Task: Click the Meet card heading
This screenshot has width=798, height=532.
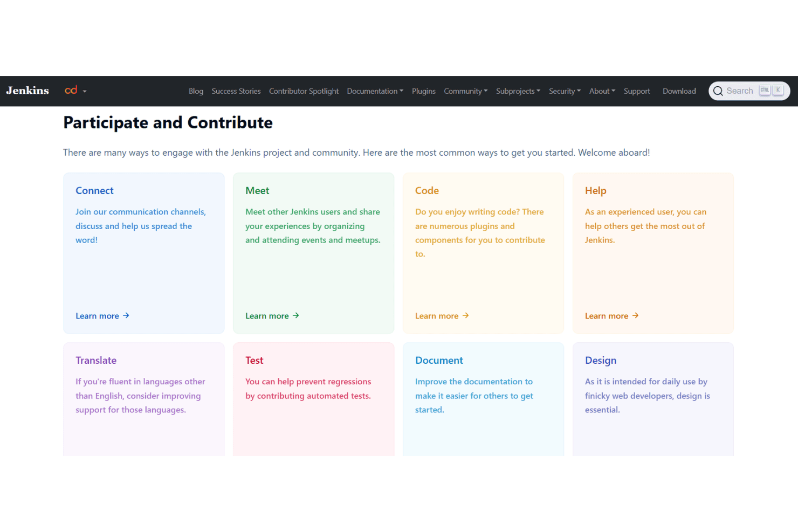Action: point(257,191)
